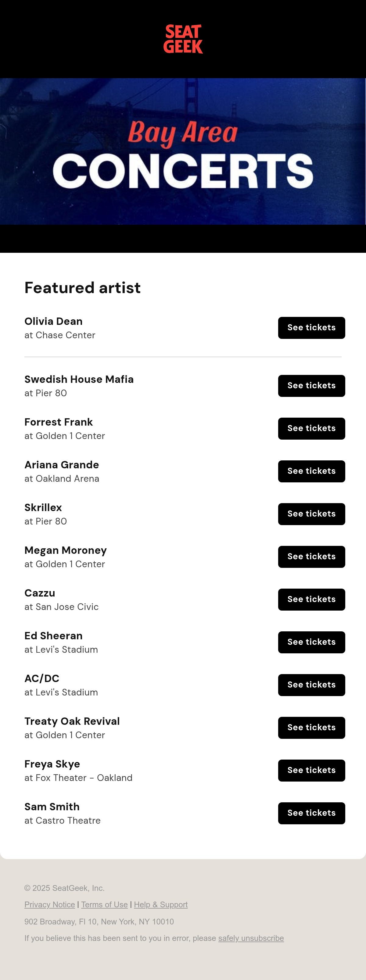Open the Bay Area Concerts banner image
The image size is (366, 980).
click(183, 151)
